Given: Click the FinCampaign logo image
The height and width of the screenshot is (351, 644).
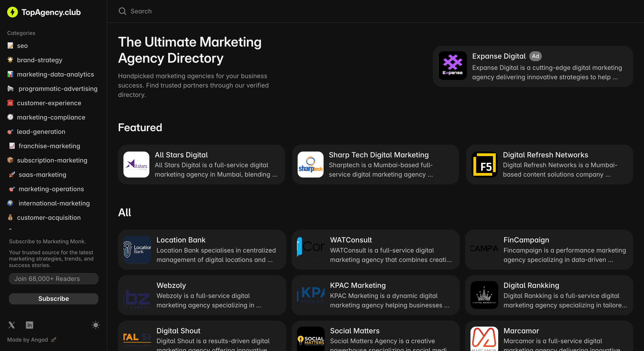Looking at the screenshot, I should tap(484, 250).
